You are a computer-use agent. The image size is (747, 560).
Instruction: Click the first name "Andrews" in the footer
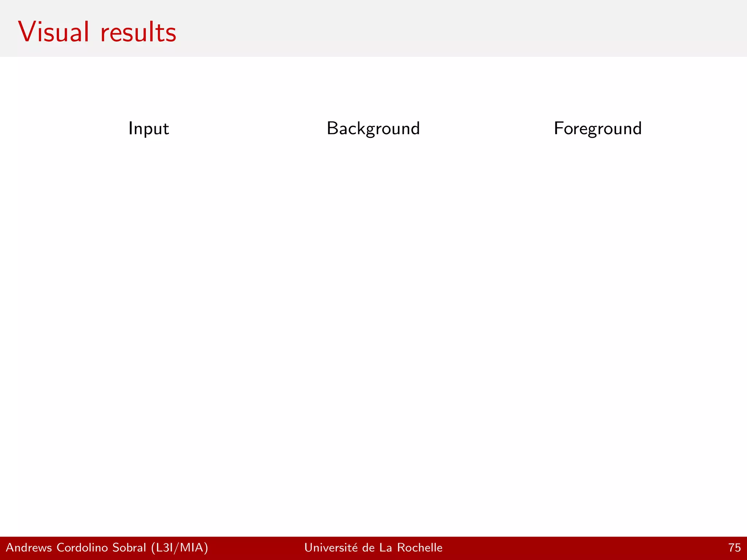coord(29,548)
